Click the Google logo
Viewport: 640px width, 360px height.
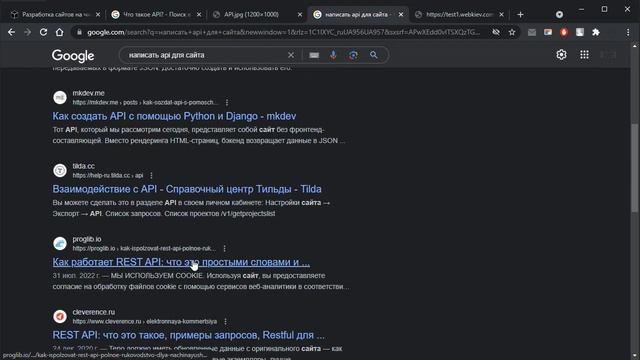[x=73, y=56]
